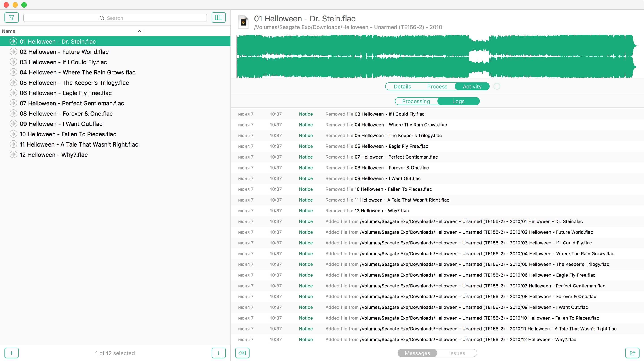Click the FLAC file thumbnail icon
Viewport: 644px width, 361px height.
point(243,22)
